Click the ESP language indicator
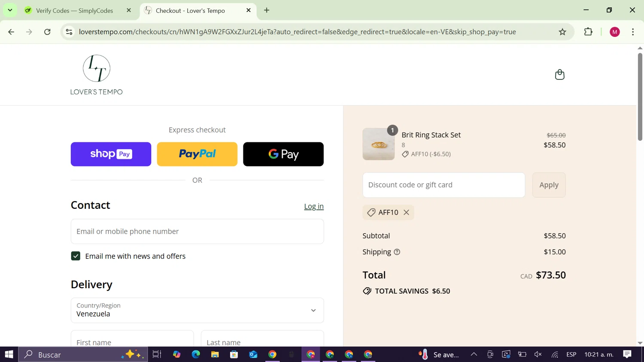This screenshot has width=644, height=362. point(571,354)
